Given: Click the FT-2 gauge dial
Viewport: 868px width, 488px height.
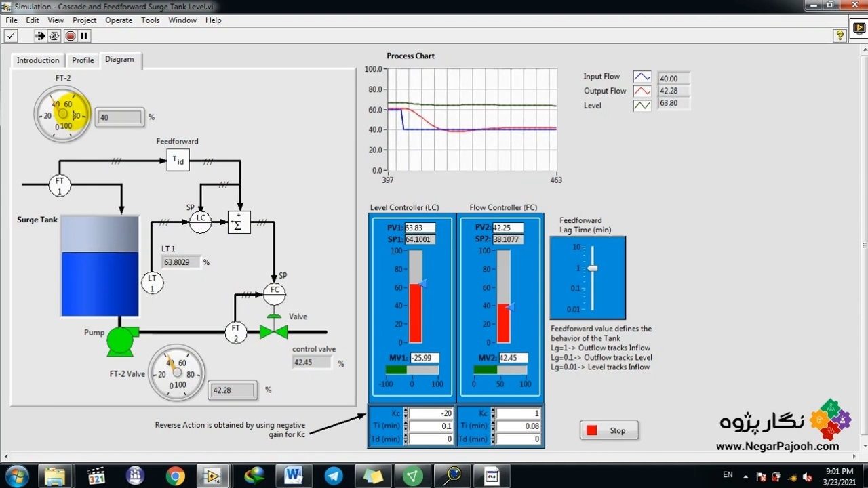Looking at the screenshot, I should pyautogui.click(x=62, y=114).
